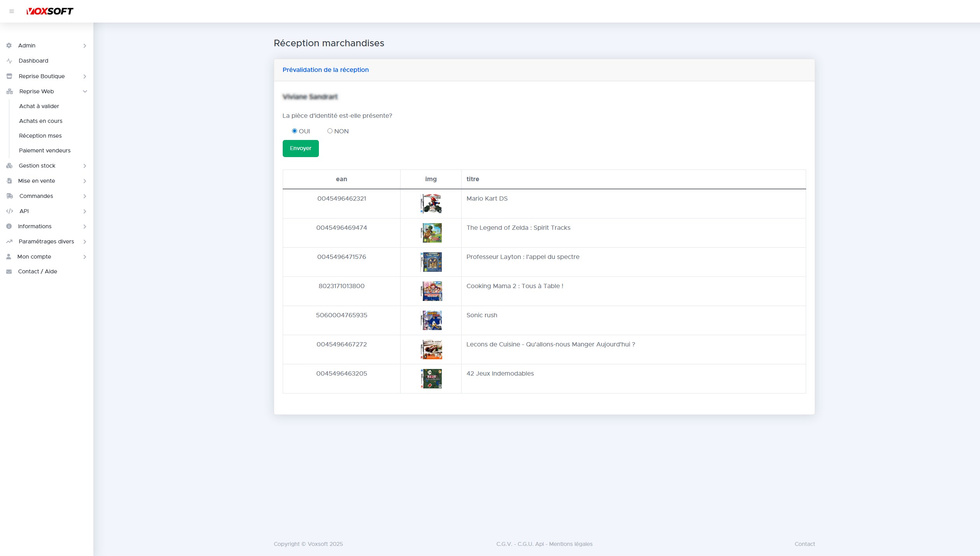Click the Commandes truck icon
The image size is (980, 556).
[x=9, y=196]
